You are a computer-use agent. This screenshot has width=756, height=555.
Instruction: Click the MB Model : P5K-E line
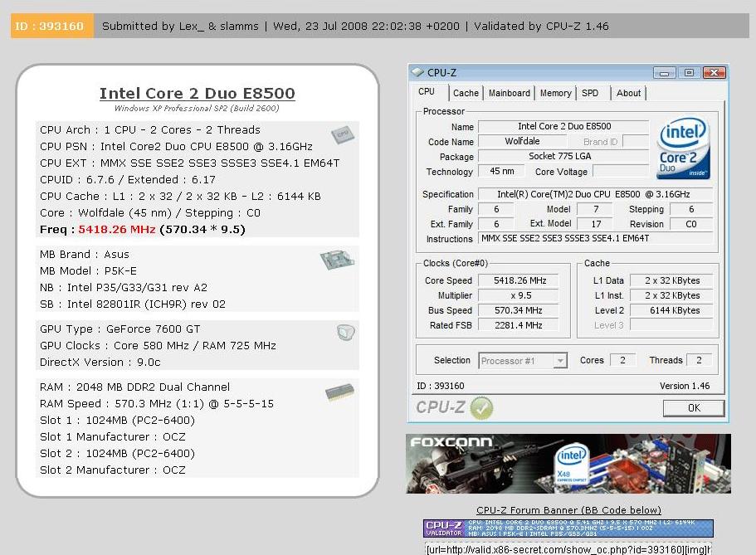click(x=88, y=271)
